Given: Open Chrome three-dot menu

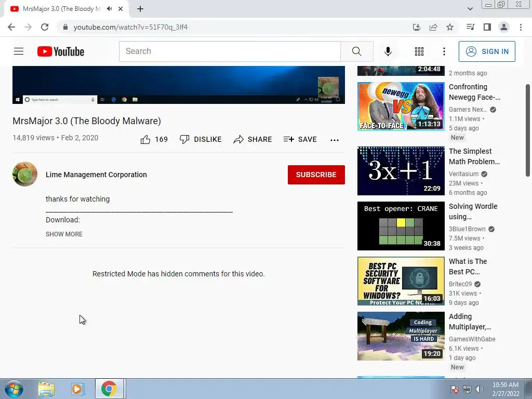Looking at the screenshot, I should pyautogui.click(x=521, y=27).
